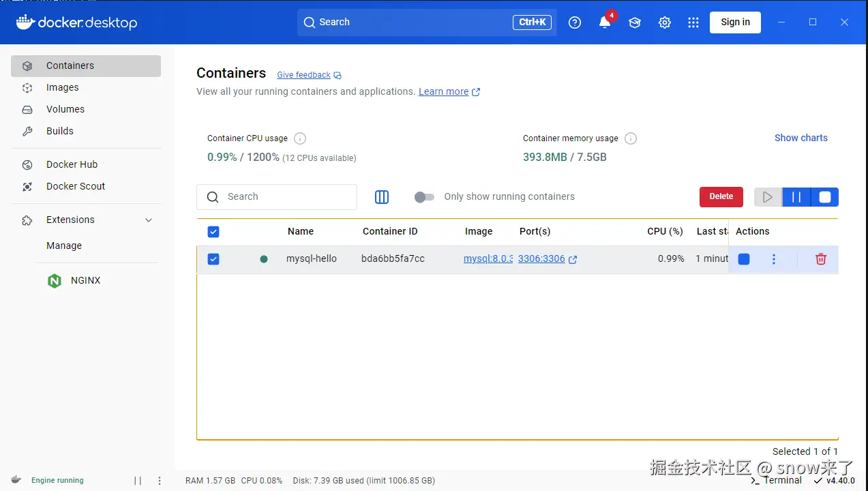Click the top Search bar with Ctrl+K

coord(427,23)
